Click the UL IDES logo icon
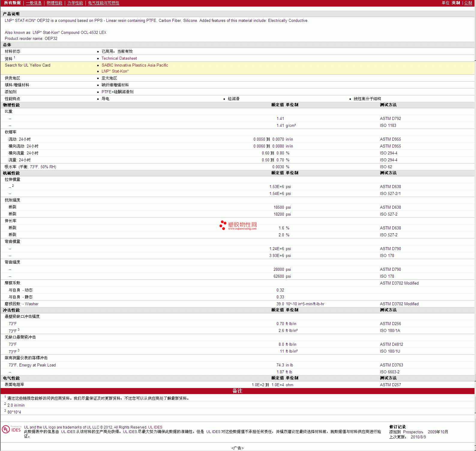The image size is (476, 451). [x=12, y=429]
